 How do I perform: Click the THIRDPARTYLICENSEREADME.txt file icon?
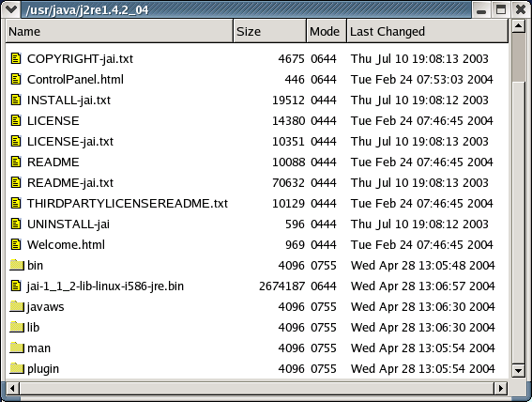click(x=16, y=204)
